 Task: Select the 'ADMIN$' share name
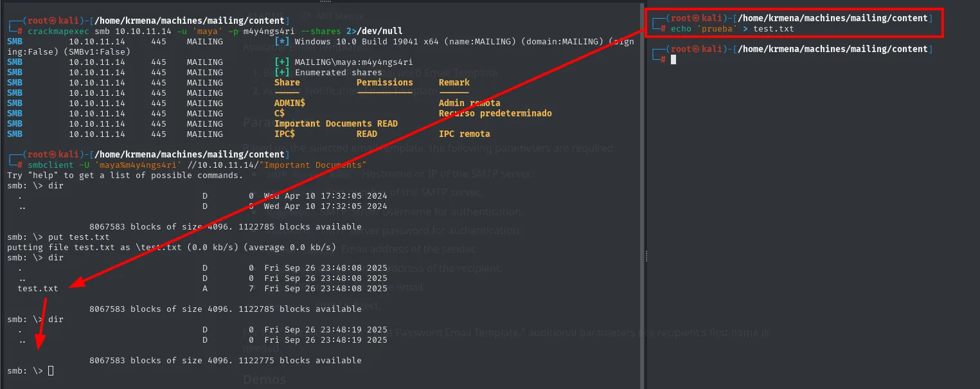289,103
